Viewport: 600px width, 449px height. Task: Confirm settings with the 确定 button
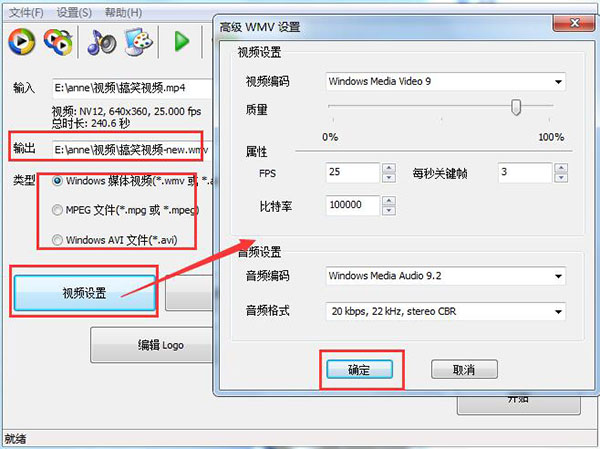click(359, 369)
